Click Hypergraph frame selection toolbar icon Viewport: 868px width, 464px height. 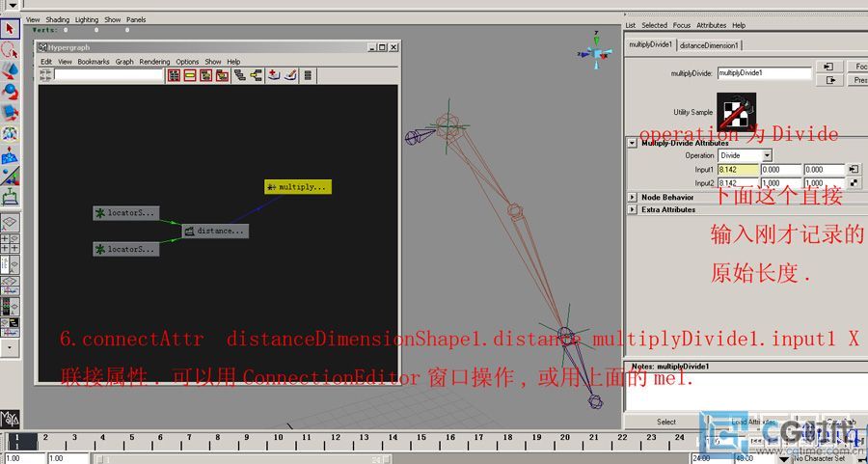(x=190, y=75)
